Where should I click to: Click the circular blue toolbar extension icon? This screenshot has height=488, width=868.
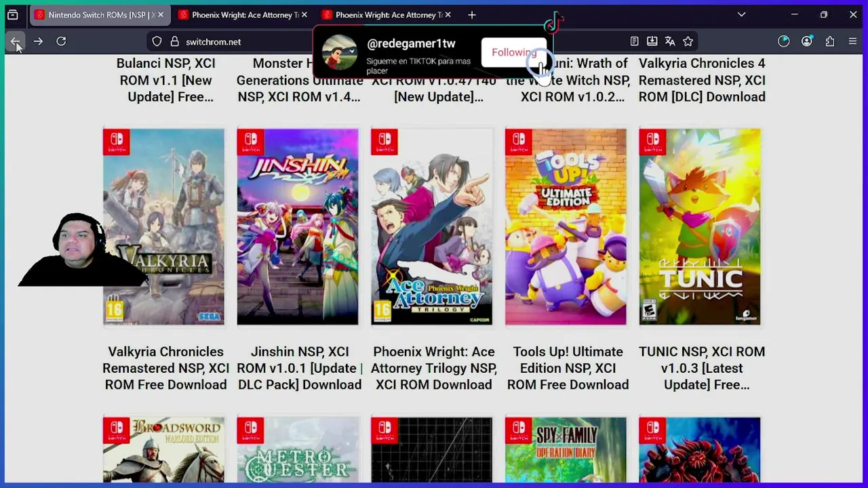tap(783, 42)
